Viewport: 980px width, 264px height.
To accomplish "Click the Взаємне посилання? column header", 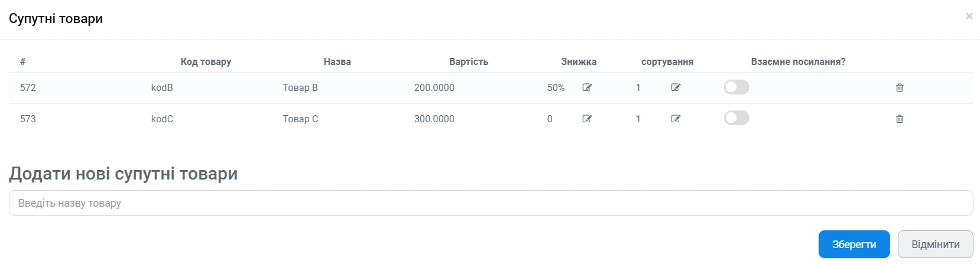I will (x=798, y=61).
